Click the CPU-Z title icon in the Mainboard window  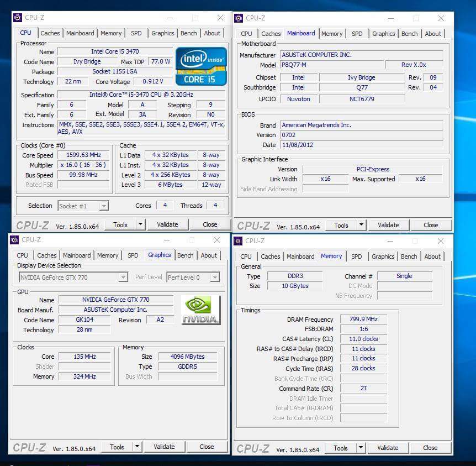pos(239,18)
